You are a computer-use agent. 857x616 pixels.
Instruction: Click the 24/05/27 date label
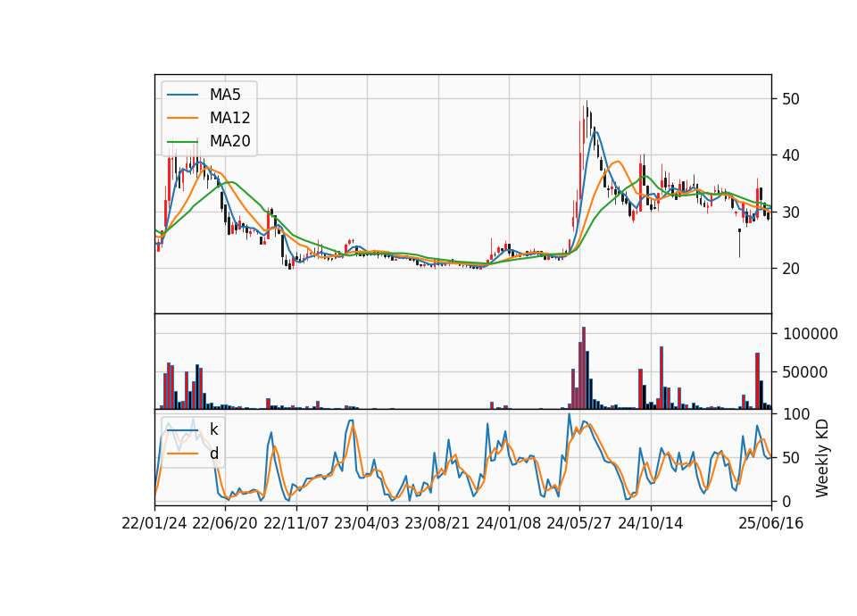point(579,523)
